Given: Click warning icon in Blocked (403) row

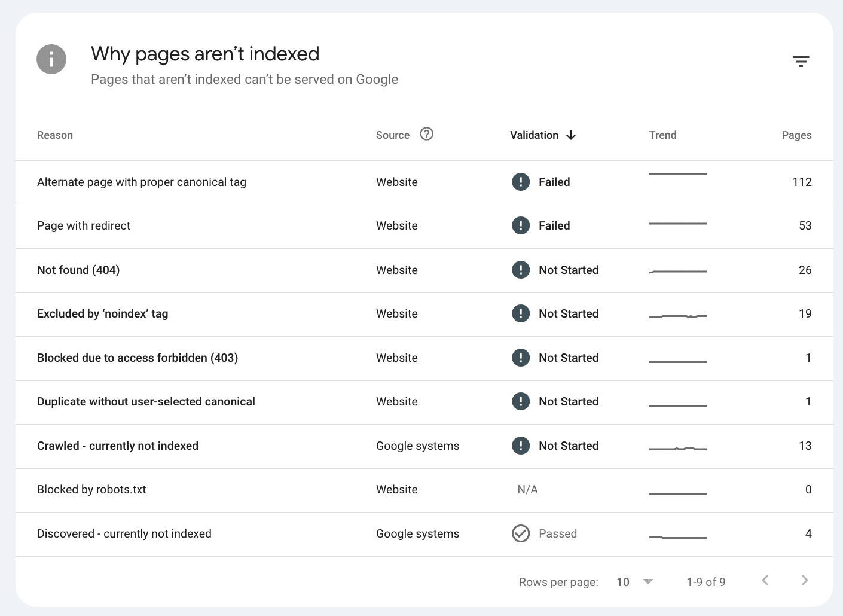Looking at the screenshot, I should coord(521,358).
